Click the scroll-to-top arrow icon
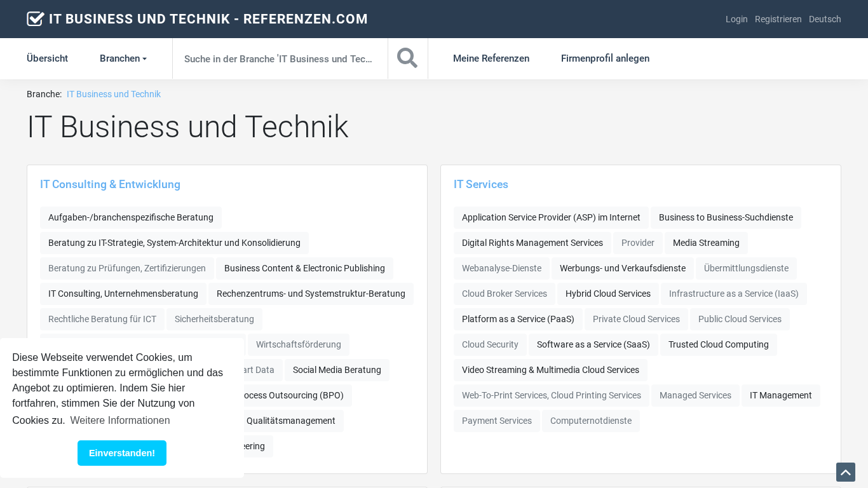 (845, 472)
